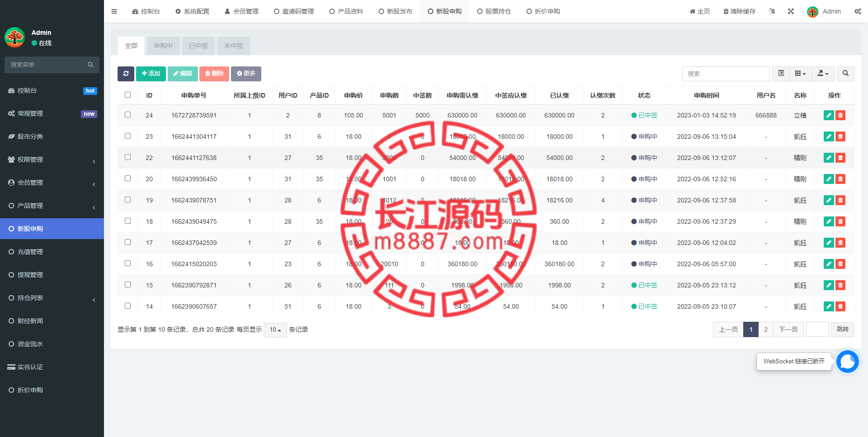Delete the row with ID 24
This screenshot has height=437, width=868.
point(840,115)
